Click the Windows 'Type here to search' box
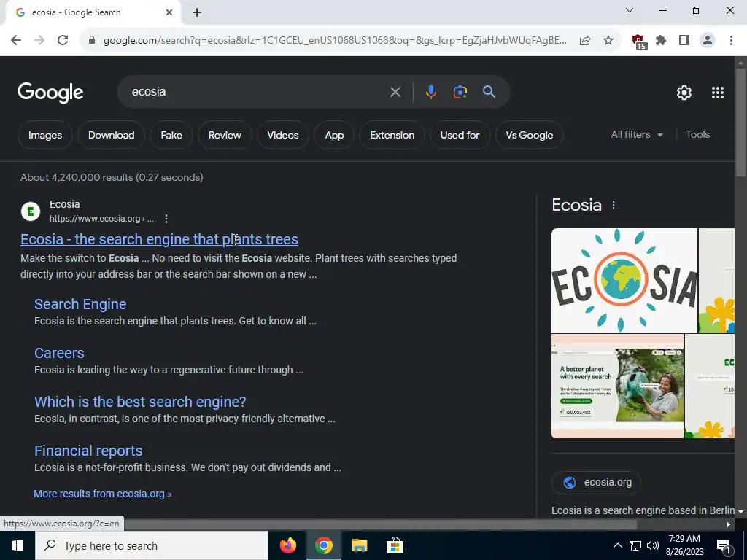This screenshot has width=747, height=560. (x=152, y=545)
